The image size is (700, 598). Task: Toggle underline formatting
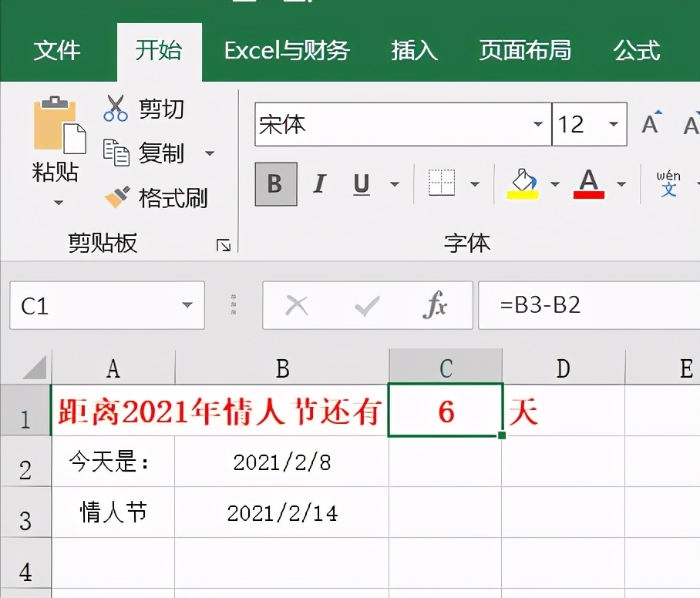point(361,184)
